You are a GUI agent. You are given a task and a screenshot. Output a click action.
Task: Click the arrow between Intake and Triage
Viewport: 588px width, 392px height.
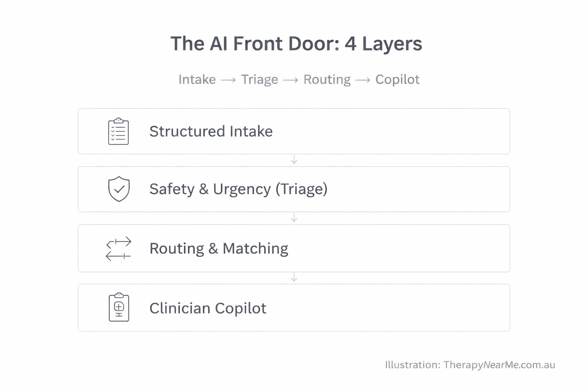[x=228, y=80]
